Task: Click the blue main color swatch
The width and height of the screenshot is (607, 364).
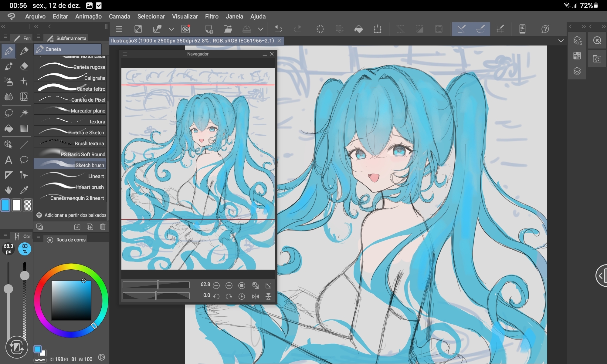Action: click(5, 205)
